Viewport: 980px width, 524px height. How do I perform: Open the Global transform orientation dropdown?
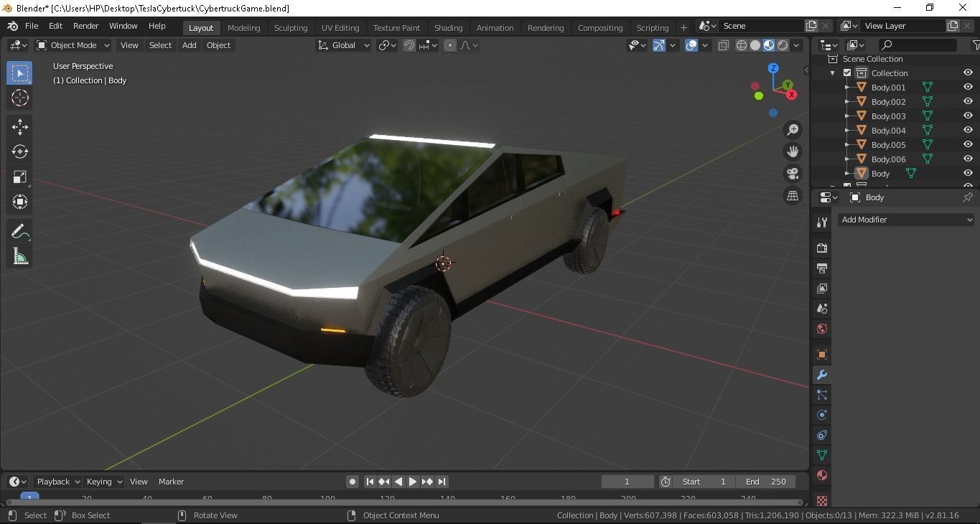point(343,45)
